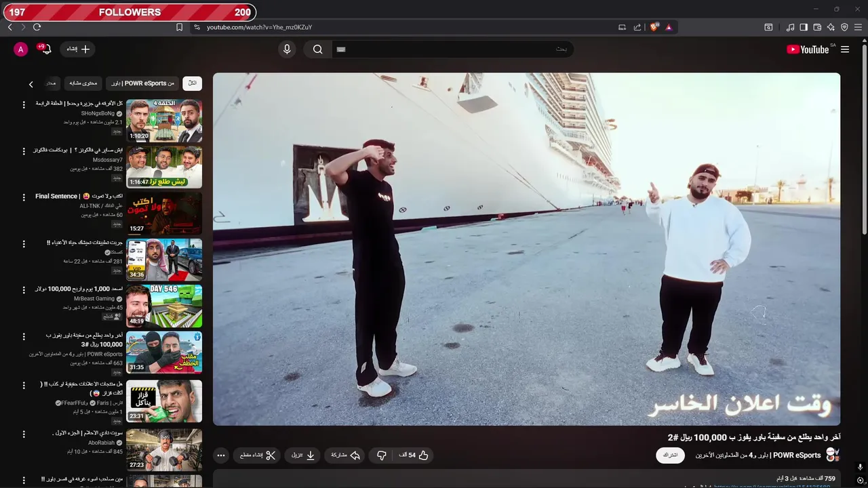
Task: Click the microphone overlay icon bottom right
Action: point(860,467)
